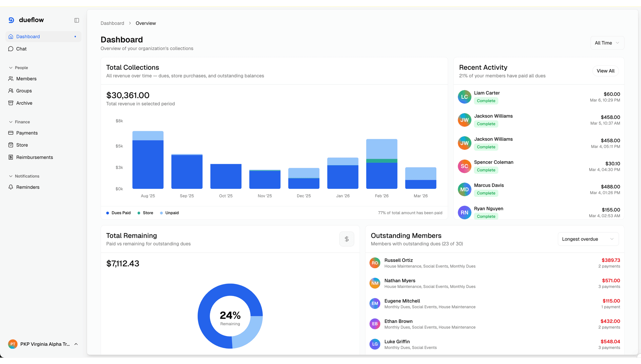Viewport: 641px width, 364px height.
Task: Open the Longest overdue sort dropdown
Action: click(x=588, y=239)
